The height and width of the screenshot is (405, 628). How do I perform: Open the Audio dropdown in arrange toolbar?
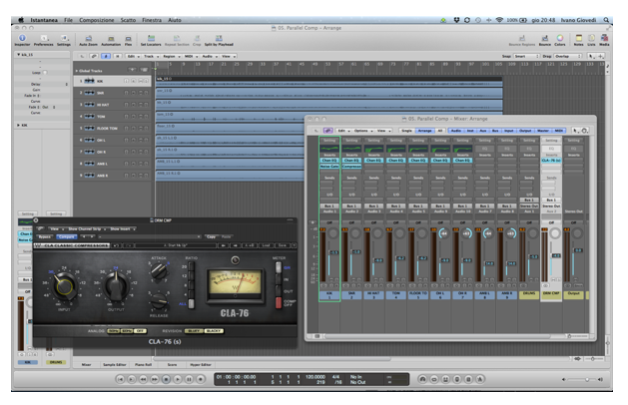(209, 56)
